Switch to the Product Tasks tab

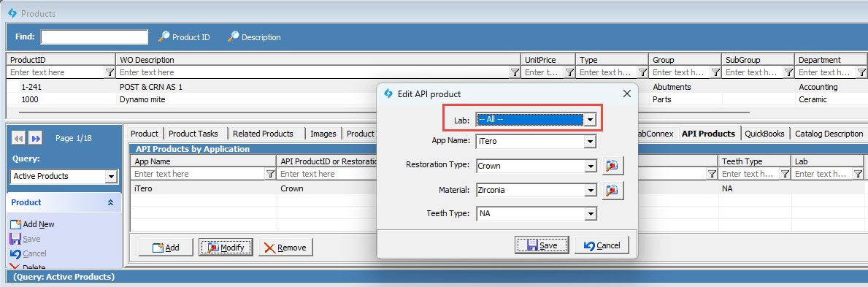[x=193, y=134]
